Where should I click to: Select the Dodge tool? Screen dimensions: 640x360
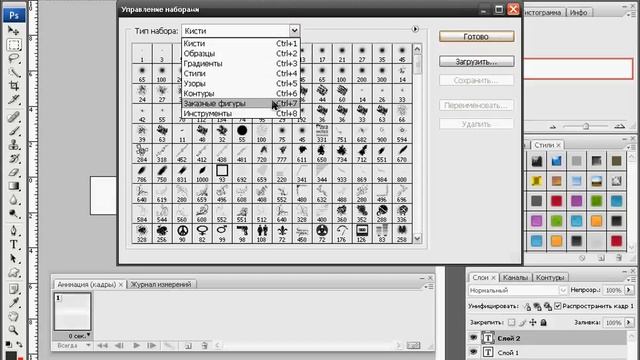[x=13, y=213]
